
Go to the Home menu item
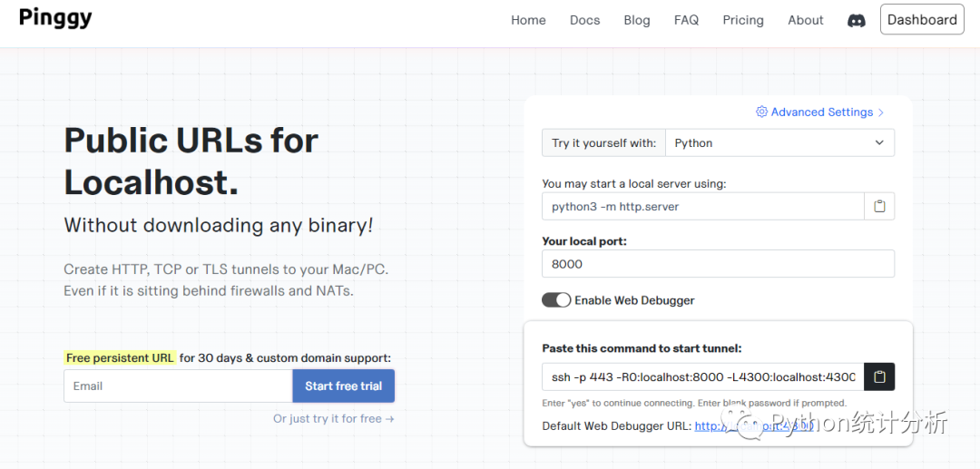click(528, 20)
